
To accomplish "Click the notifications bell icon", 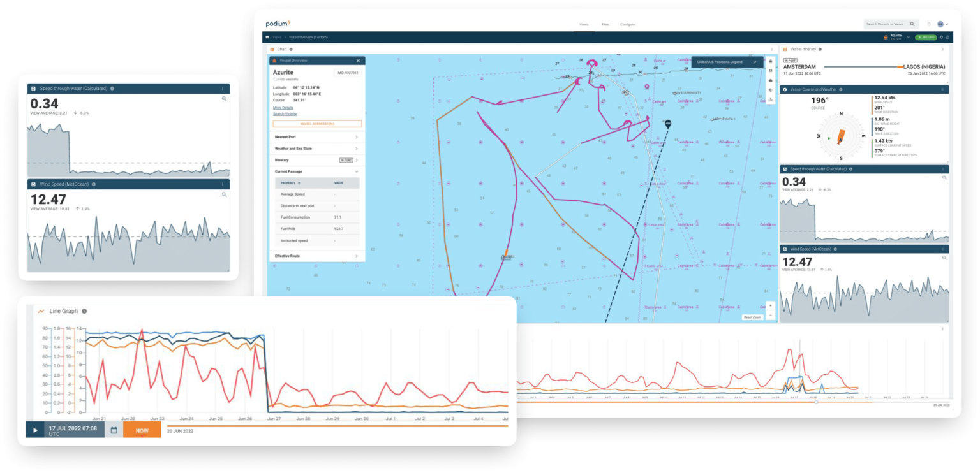I will (929, 24).
